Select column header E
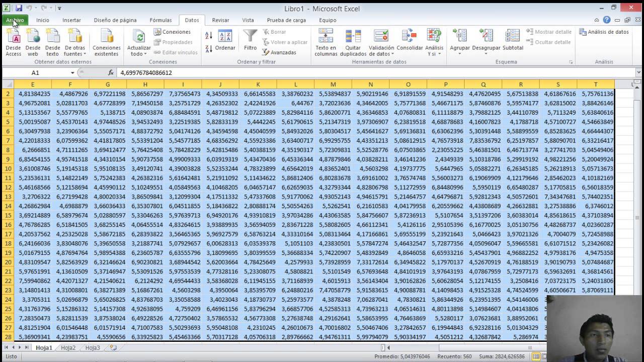This screenshot has height=362, width=644. coord(33,84)
